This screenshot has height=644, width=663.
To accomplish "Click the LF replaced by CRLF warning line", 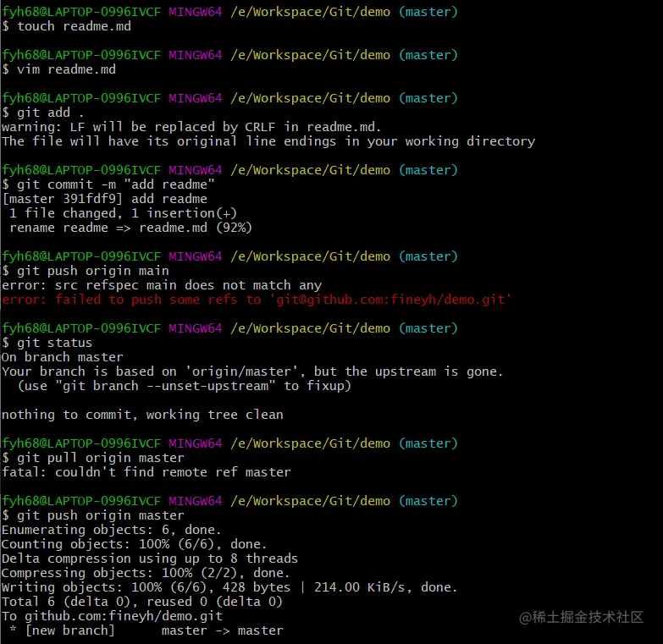I will pyautogui.click(x=191, y=127).
